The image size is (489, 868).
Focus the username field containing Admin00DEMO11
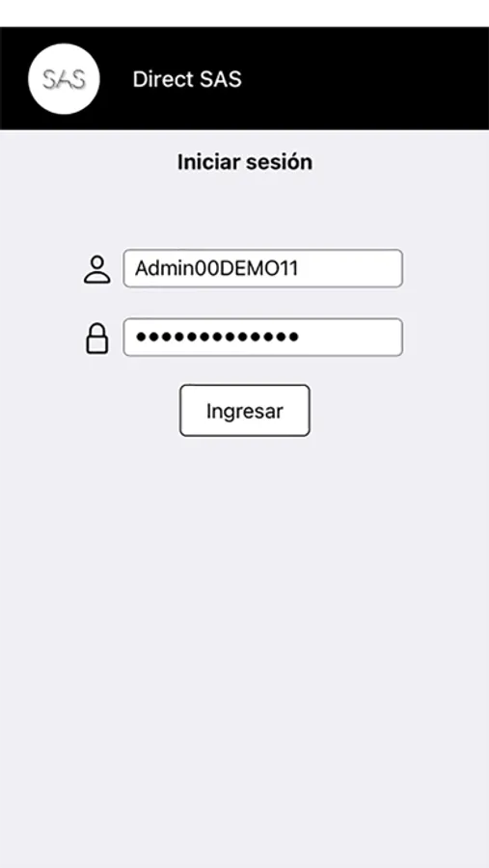click(262, 268)
